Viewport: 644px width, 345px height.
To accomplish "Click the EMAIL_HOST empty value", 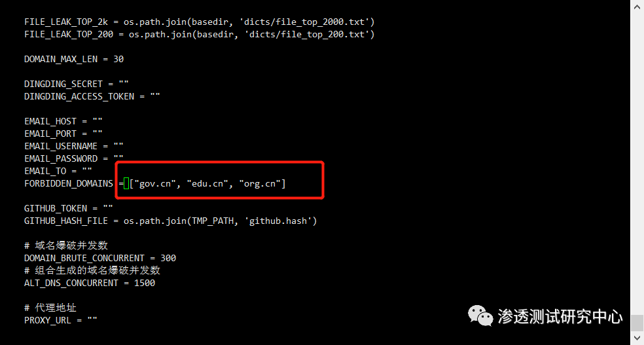I will pos(98,121).
